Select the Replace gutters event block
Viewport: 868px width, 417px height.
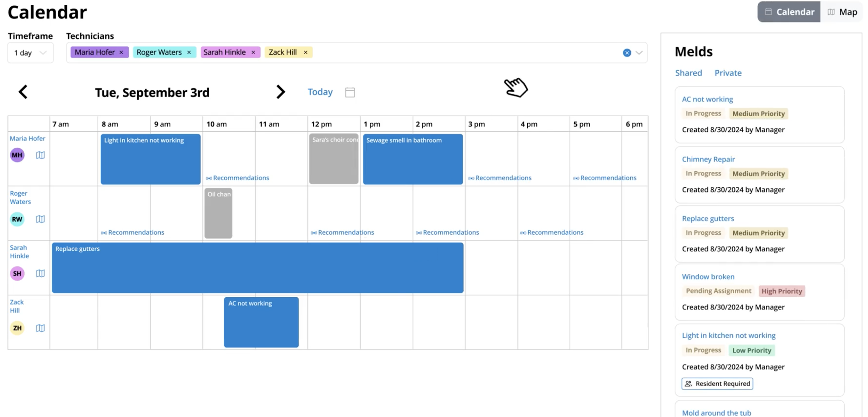(x=258, y=268)
